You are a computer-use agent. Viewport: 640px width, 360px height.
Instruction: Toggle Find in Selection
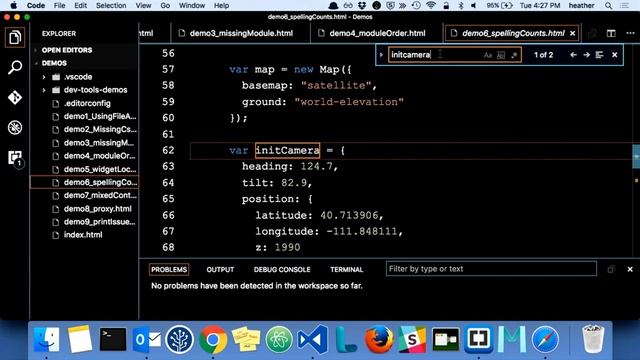(x=599, y=55)
